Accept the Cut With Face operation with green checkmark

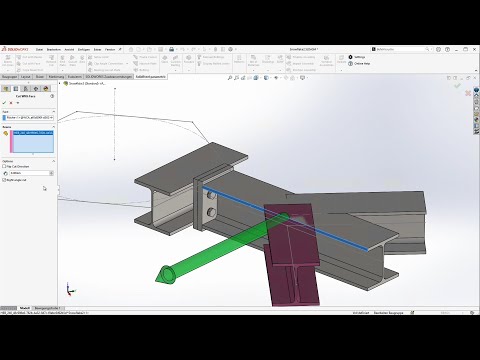point(4,103)
